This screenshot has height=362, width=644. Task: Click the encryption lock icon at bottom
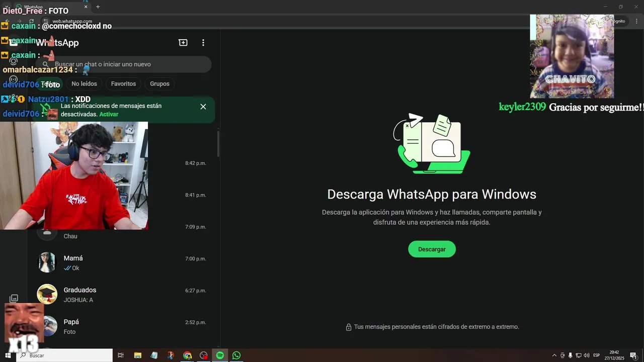348,327
